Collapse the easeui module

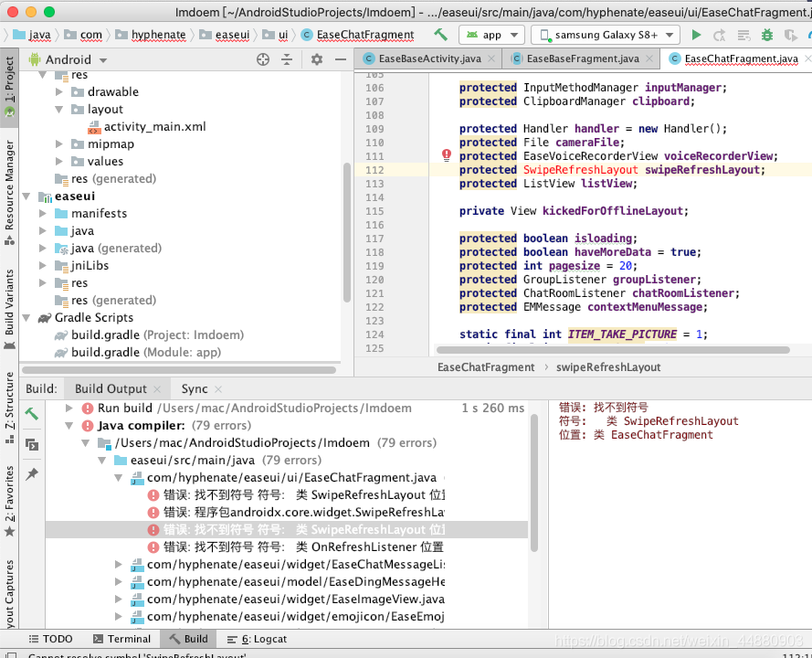point(26,196)
